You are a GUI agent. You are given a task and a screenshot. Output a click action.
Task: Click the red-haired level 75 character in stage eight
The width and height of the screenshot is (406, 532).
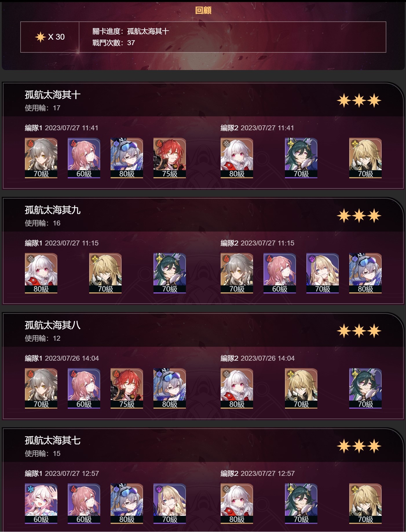click(127, 388)
